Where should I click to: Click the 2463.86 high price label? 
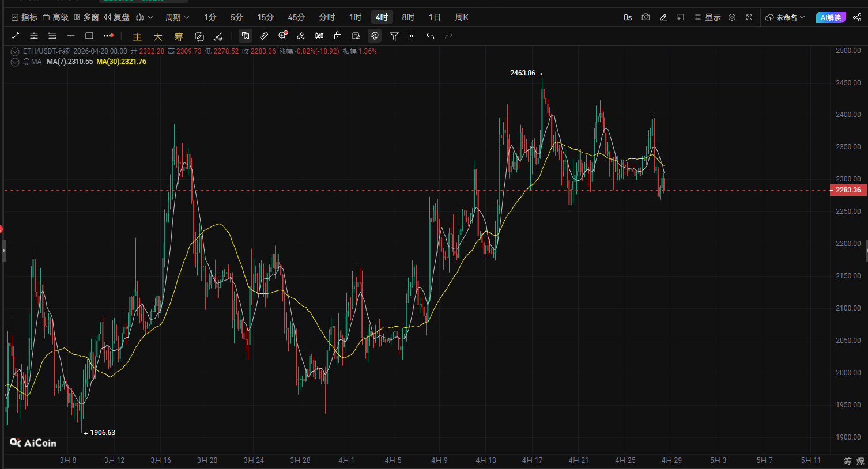coord(523,73)
